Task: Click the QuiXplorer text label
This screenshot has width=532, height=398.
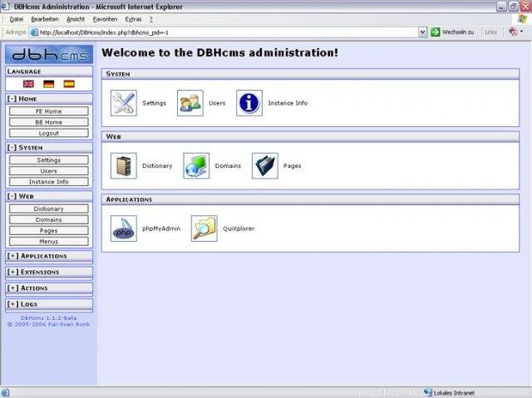Action: coord(239,228)
